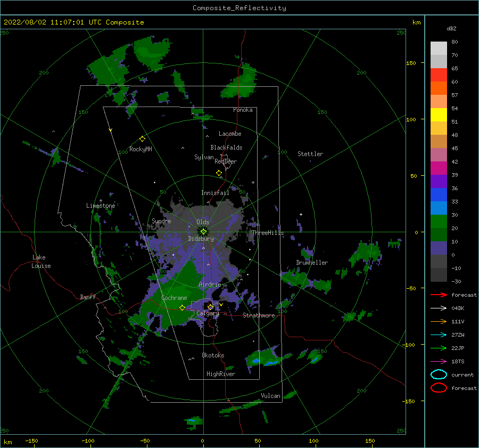Click the Cochrane town label

pos(174,298)
